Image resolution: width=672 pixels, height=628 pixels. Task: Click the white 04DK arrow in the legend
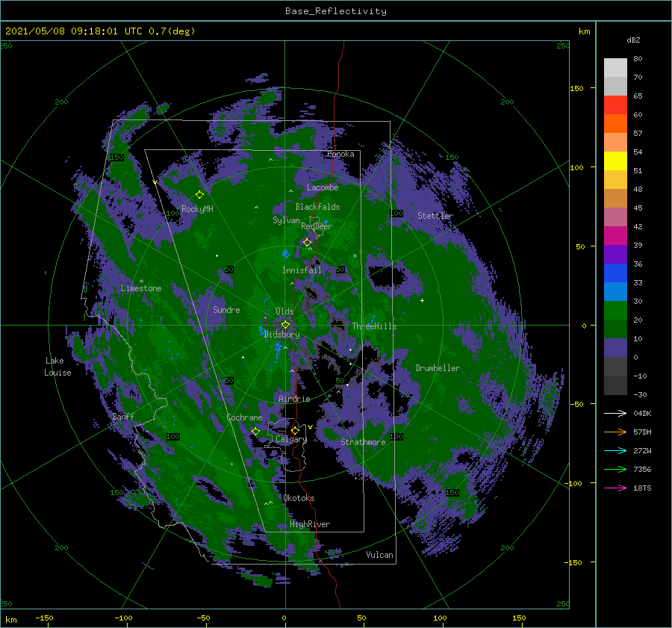[x=615, y=413]
